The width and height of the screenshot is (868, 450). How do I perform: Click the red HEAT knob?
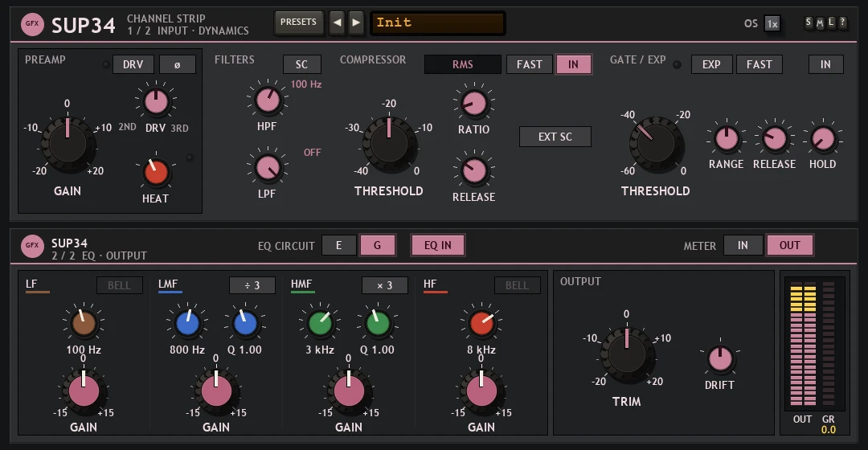coord(156,173)
